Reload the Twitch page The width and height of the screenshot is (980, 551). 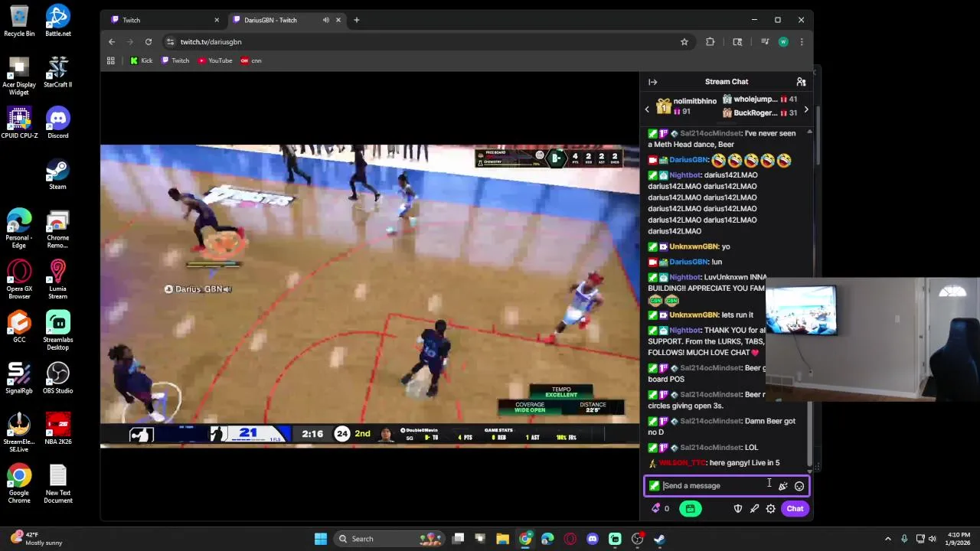coord(149,42)
